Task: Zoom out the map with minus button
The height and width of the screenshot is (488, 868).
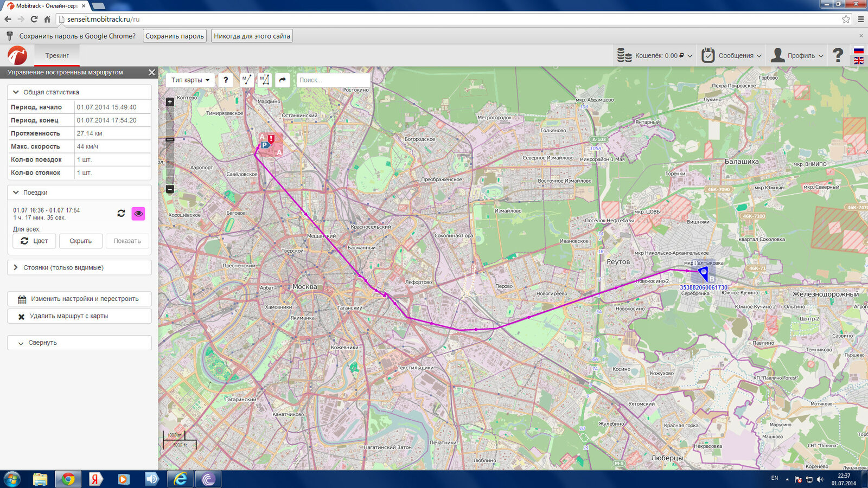Action: 170,189
